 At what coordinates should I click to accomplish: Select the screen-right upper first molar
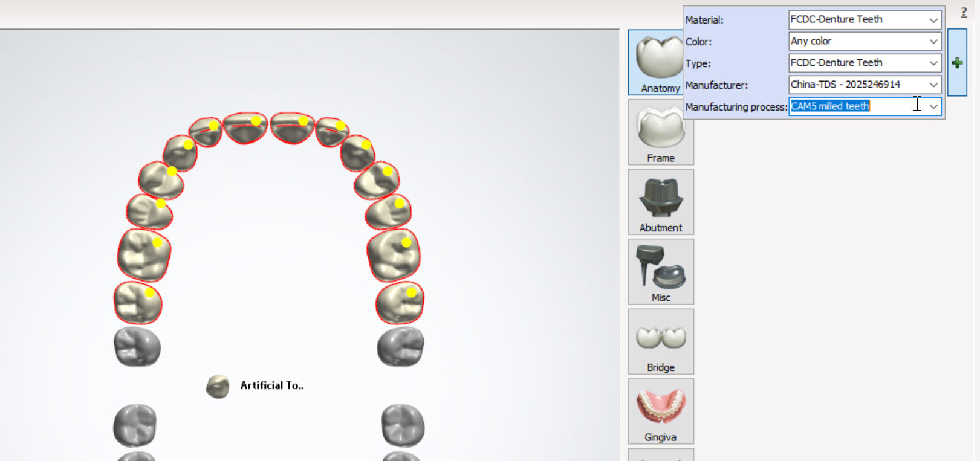pos(394,255)
